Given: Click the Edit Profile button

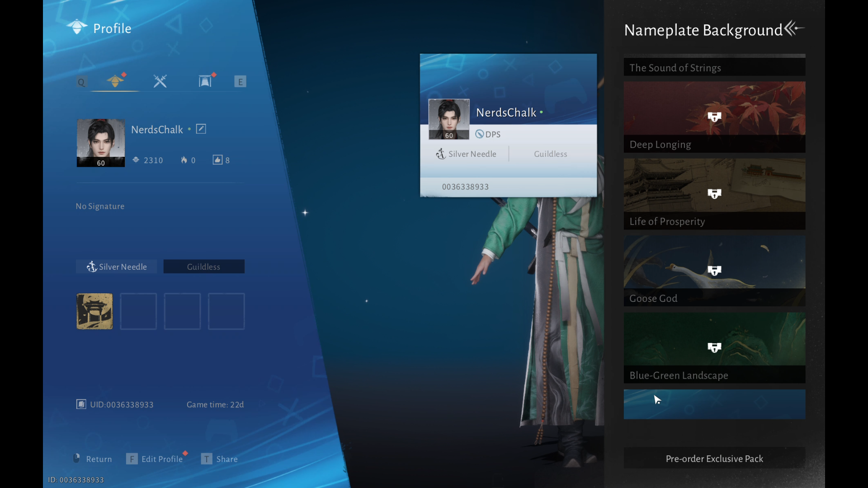Looking at the screenshot, I should tap(157, 459).
